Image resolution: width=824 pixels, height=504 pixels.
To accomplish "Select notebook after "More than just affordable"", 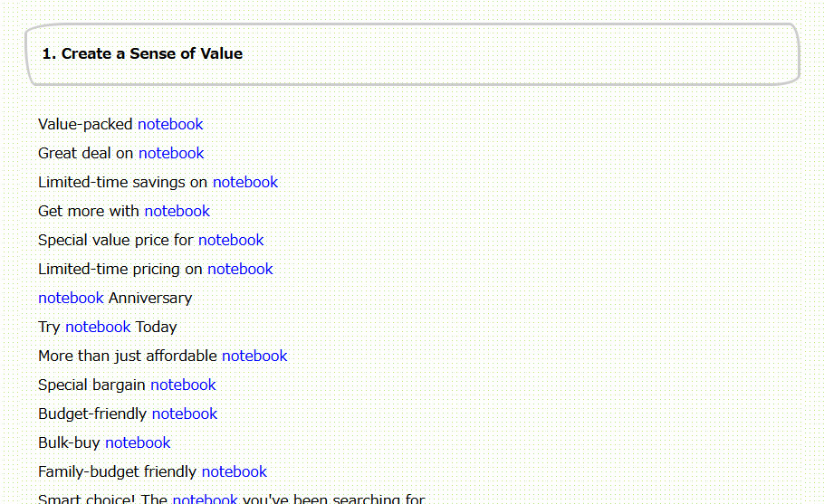I will [x=254, y=356].
